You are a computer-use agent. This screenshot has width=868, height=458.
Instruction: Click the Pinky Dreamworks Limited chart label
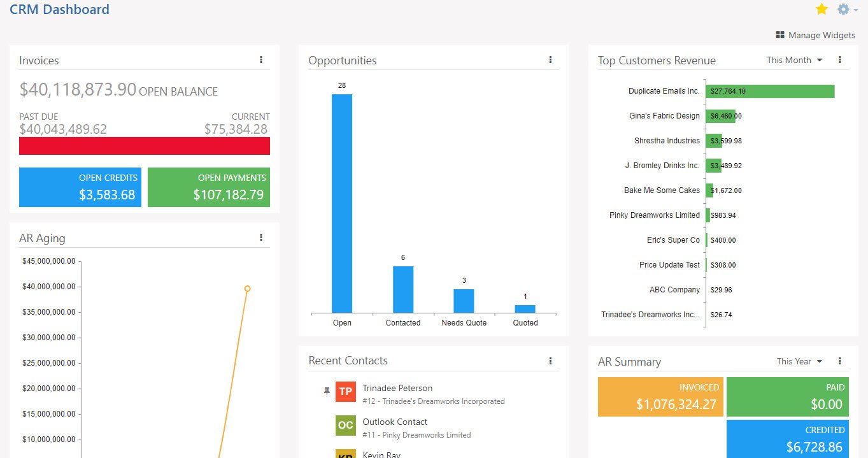(x=655, y=215)
